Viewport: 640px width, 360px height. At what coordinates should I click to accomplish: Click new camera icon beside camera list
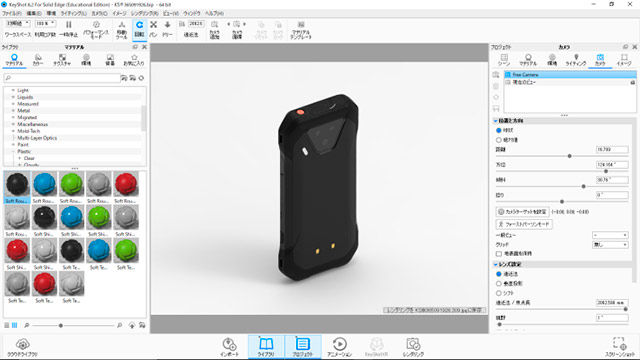[496, 75]
